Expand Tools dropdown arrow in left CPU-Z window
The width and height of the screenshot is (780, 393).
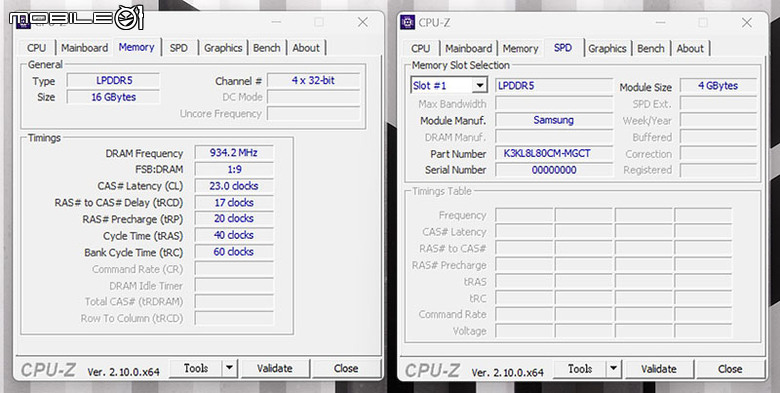coord(229,368)
